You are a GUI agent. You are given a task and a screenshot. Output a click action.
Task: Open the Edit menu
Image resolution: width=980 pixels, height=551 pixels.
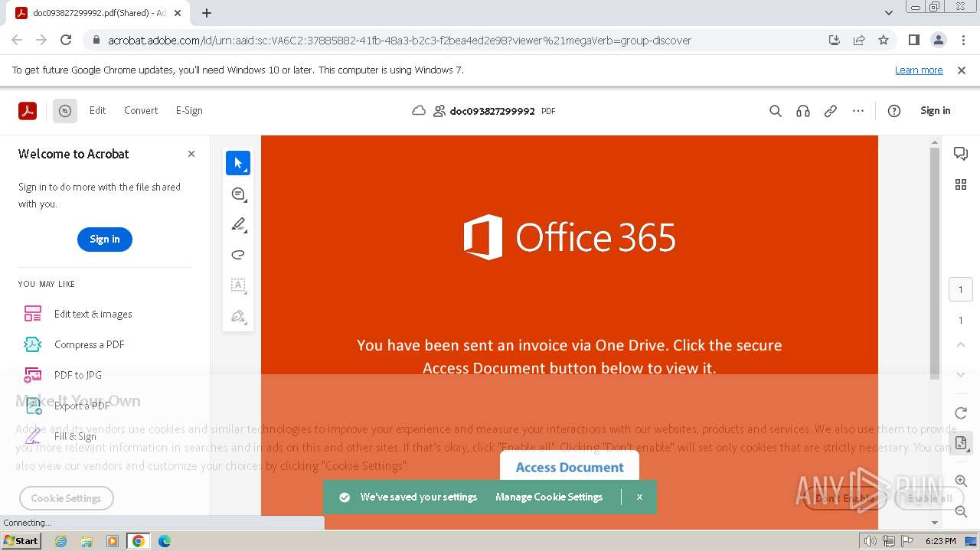click(x=97, y=110)
